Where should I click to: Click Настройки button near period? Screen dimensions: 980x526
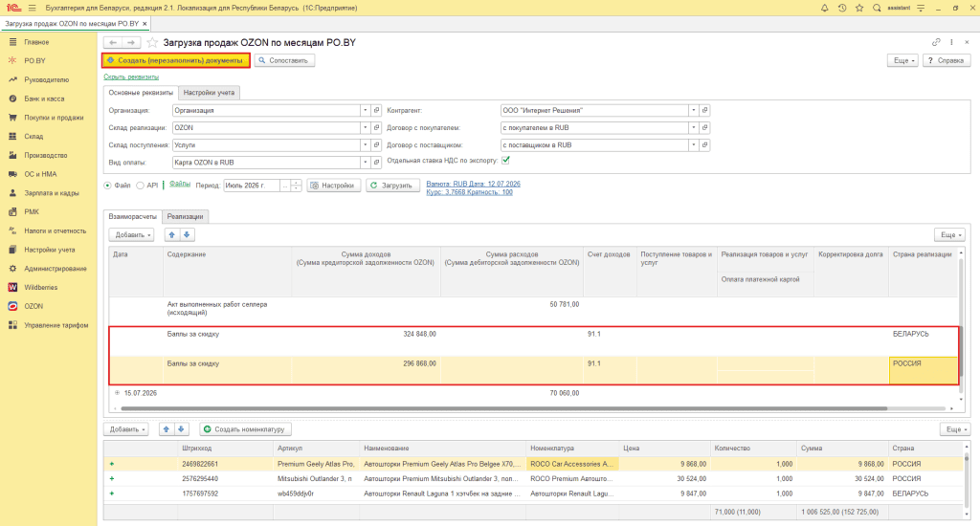coord(333,186)
